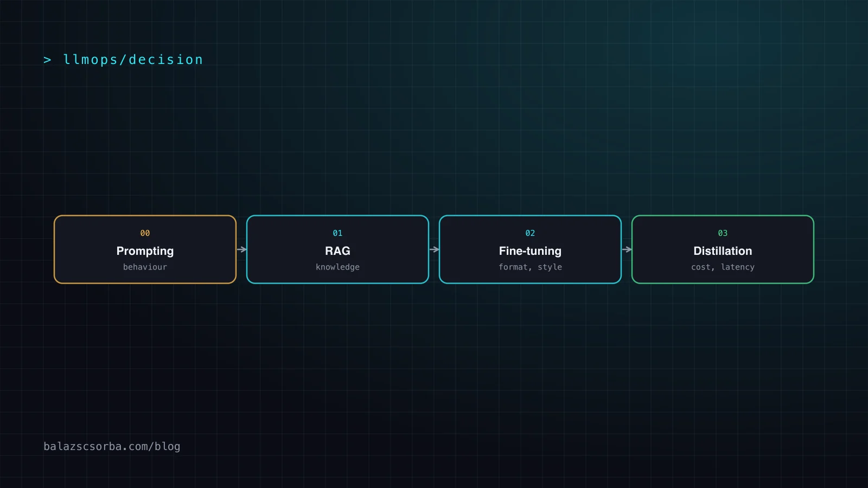
Task: Click the '>' prompt symbol in heading
Action: 47,60
